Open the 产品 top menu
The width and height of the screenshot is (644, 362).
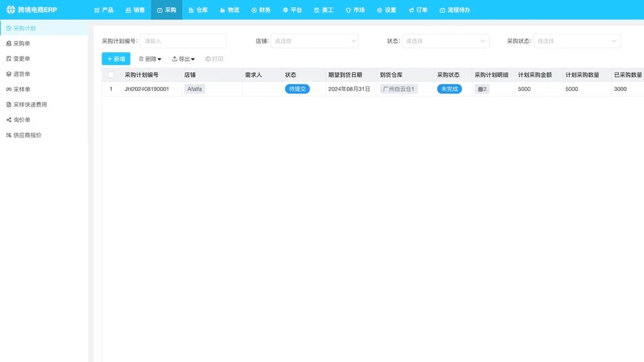(104, 10)
